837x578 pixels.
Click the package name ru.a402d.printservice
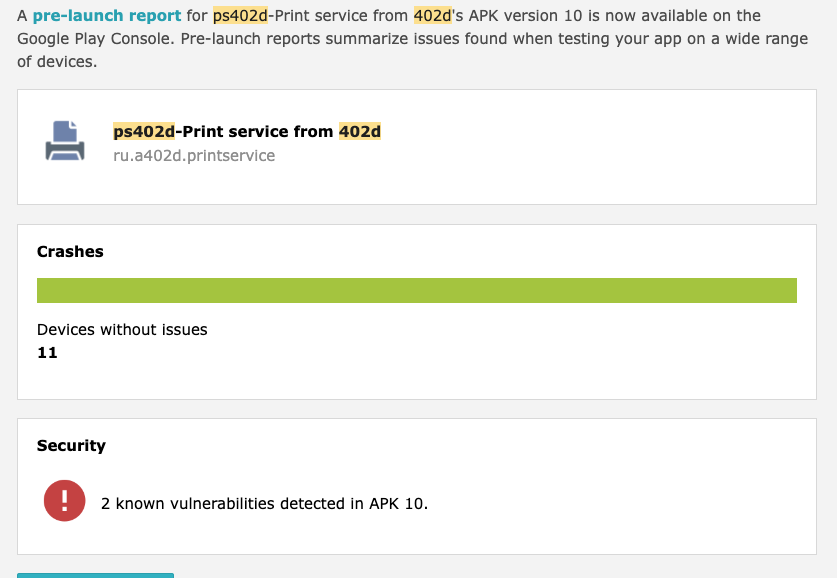(x=194, y=155)
